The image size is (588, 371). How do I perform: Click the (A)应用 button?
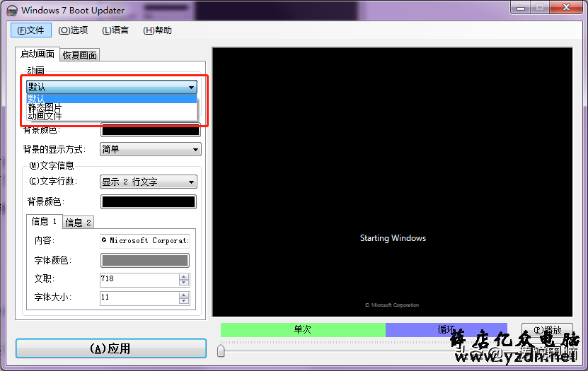coord(111,348)
